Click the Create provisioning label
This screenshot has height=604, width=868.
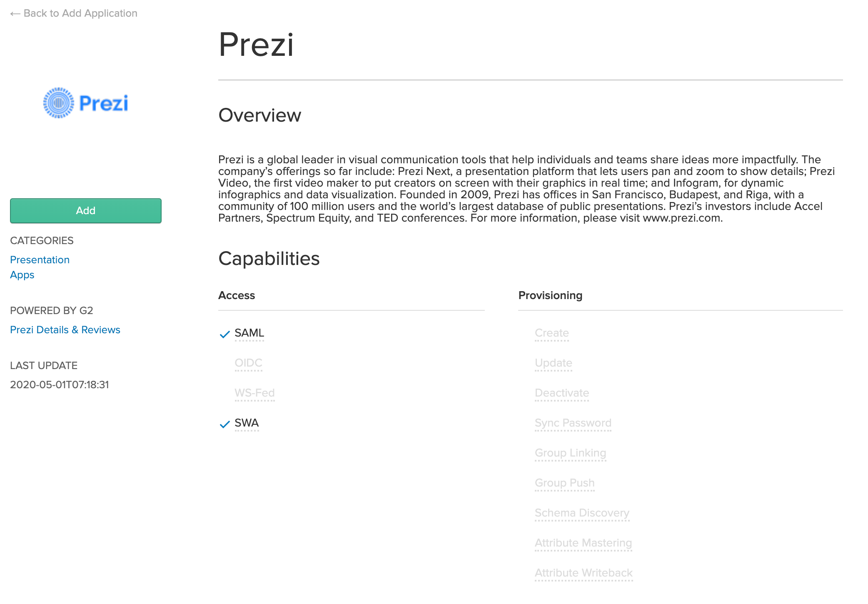(x=551, y=333)
